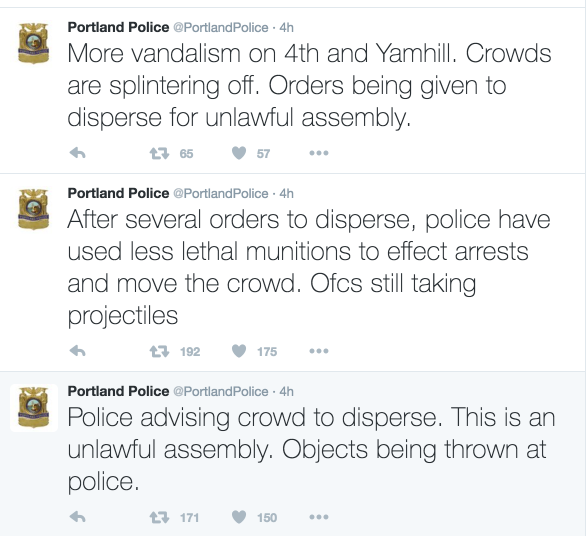This screenshot has height=536, width=586.
Task: Like the tweet with 57 likes
Action: (239, 153)
